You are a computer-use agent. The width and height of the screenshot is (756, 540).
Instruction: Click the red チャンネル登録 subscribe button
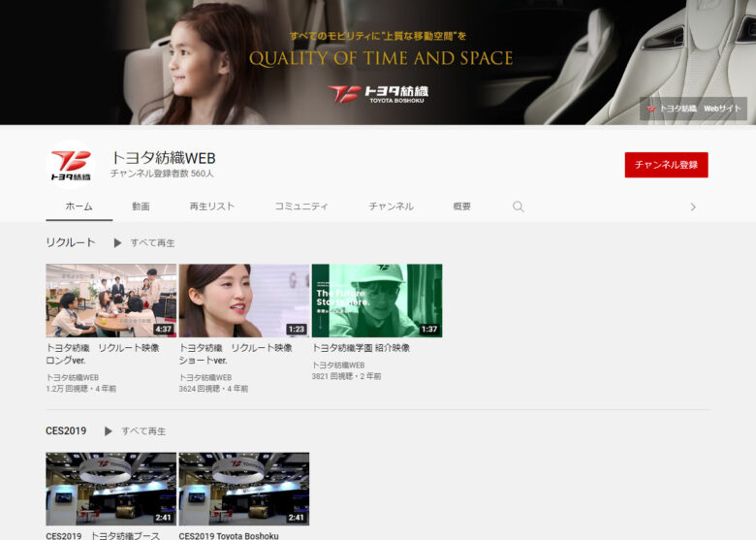(666, 165)
